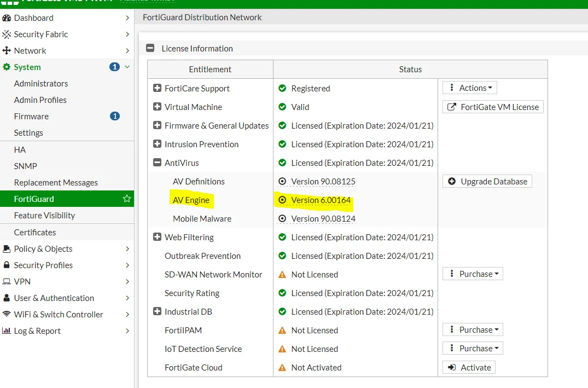Go to Firmware page
This screenshot has height=388, width=588.
point(31,117)
